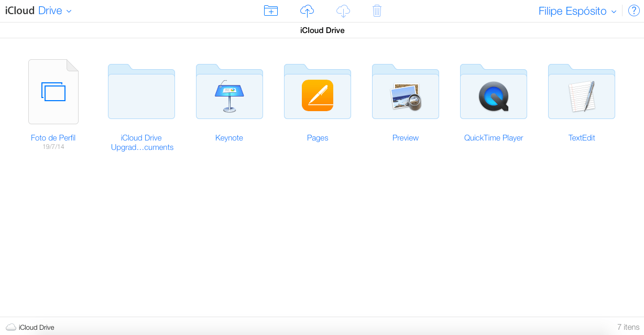Select the Preview folder icon
Viewport: 644px width, 335px height.
tap(406, 92)
